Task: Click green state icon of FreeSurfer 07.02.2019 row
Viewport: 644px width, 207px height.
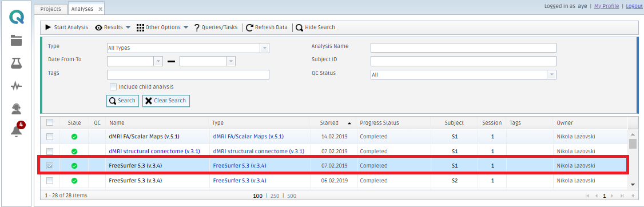Action: pos(74,166)
